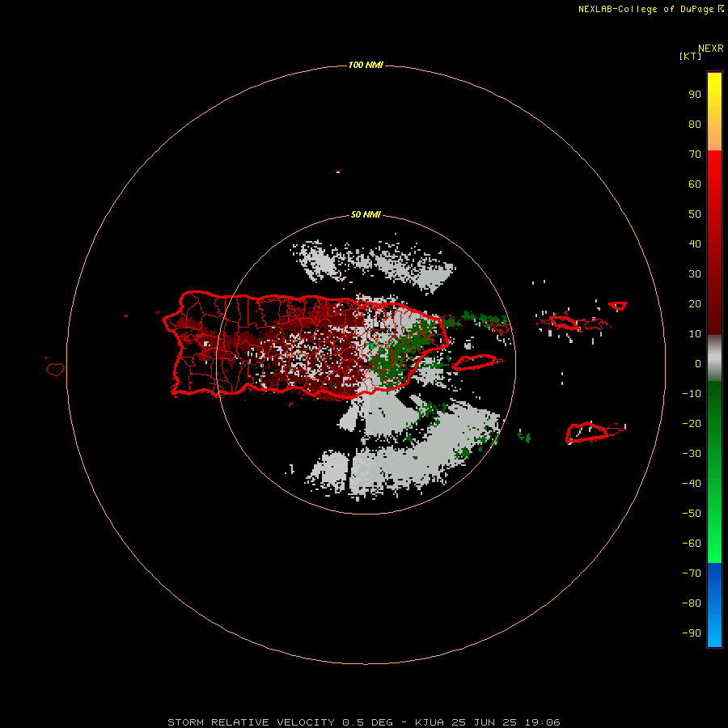Pick the gray color bar segment near 0
The width and height of the screenshot is (728, 728).
(714, 360)
